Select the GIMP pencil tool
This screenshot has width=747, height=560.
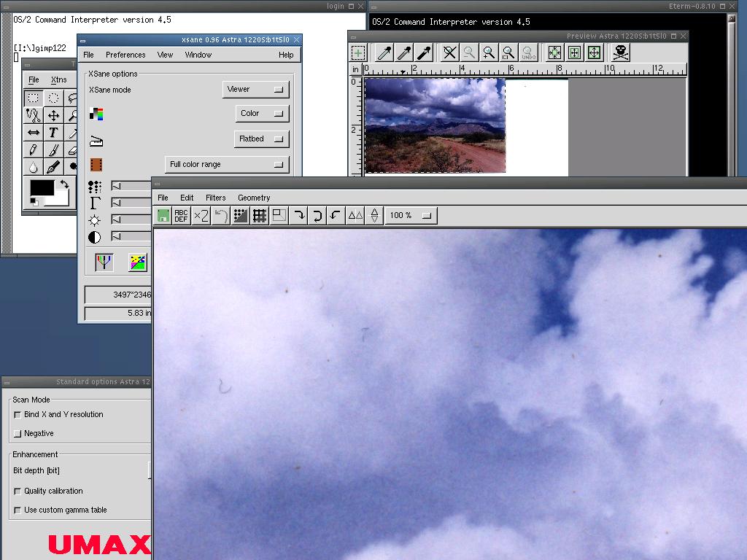[x=34, y=149]
